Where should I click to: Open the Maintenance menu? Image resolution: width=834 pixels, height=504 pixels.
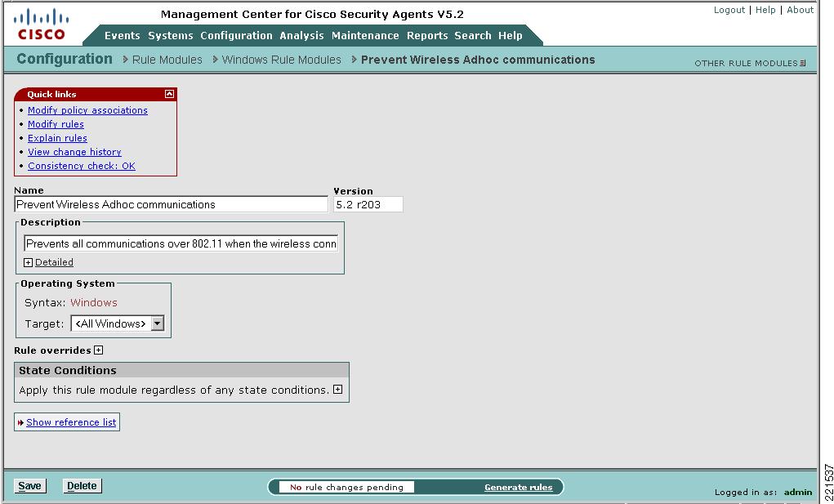tap(365, 36)
